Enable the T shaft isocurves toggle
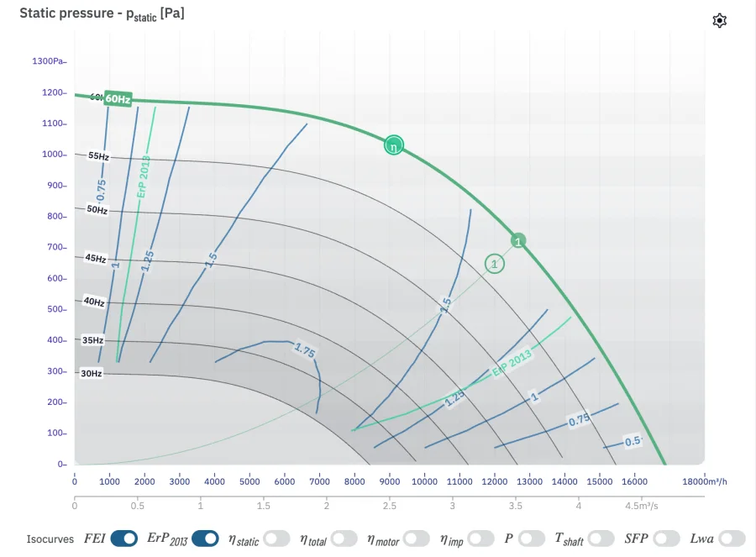This screenshot has height=557, width=756. point(601,539)
